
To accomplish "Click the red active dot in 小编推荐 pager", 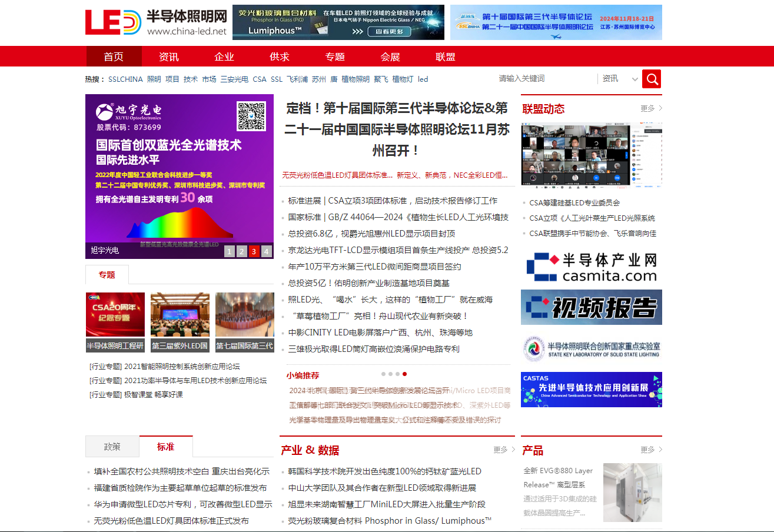I will (x=404, y=374).
